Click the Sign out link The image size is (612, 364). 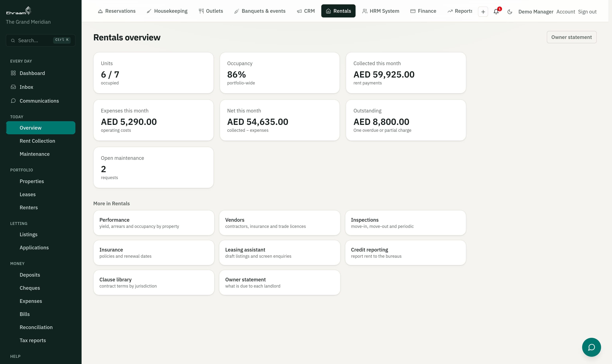587,12
